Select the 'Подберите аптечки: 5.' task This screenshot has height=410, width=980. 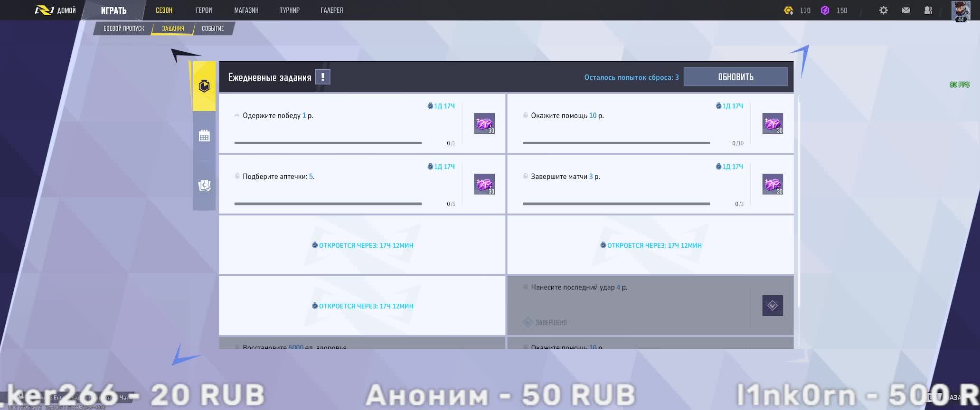pyautogui.click(x=362, y=184)
